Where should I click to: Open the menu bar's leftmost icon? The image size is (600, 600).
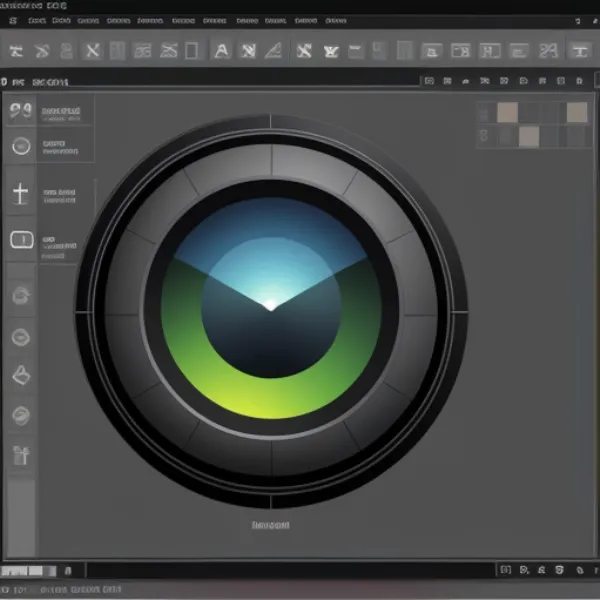coord(13,21)
